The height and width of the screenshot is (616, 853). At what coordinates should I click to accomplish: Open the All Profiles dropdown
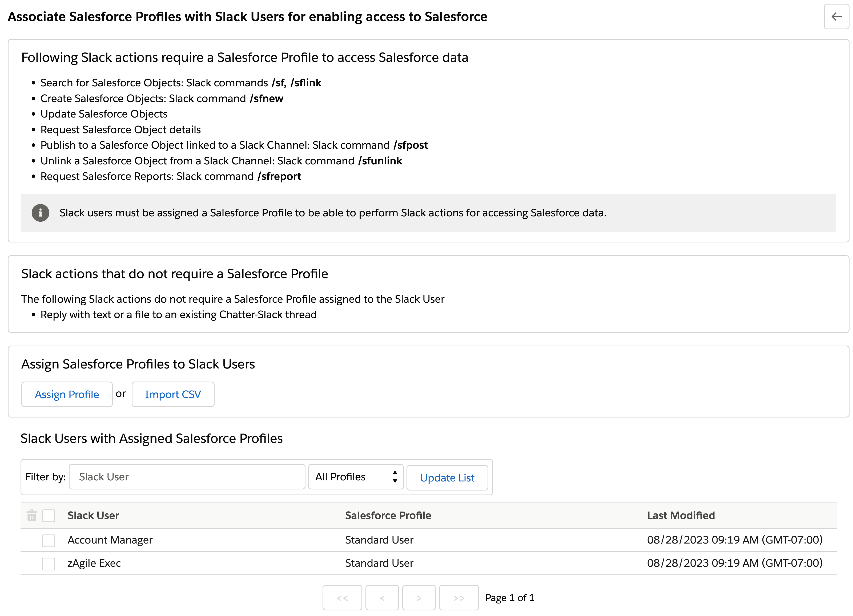point(355,477)
